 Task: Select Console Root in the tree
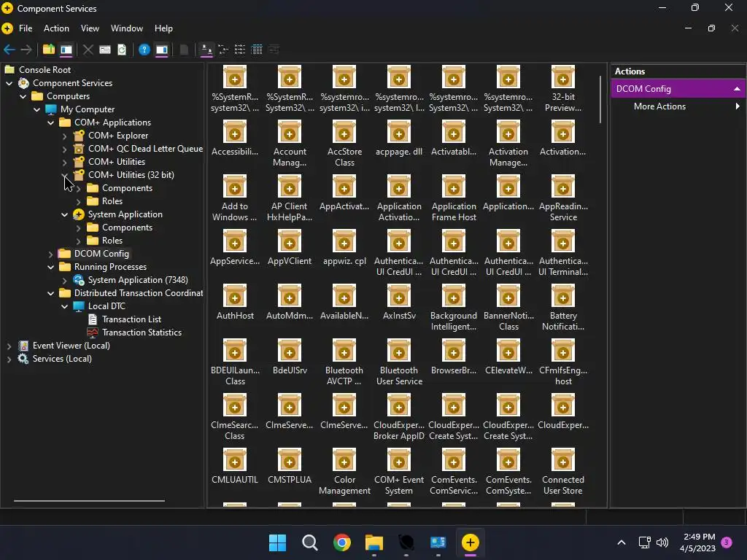[44, 70]
